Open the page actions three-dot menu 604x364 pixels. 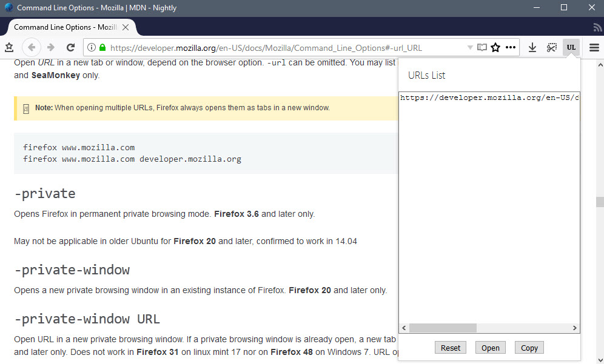[x=511, y=47]
